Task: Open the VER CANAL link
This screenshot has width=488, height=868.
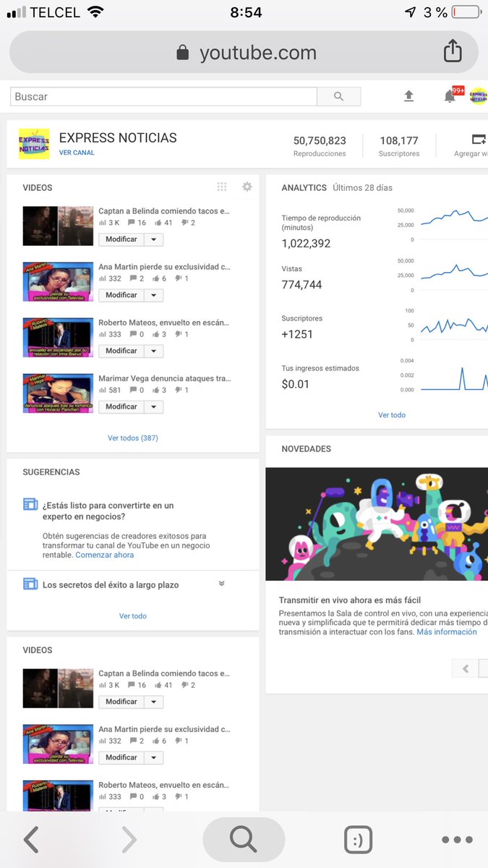Action: tap(77, 153)
